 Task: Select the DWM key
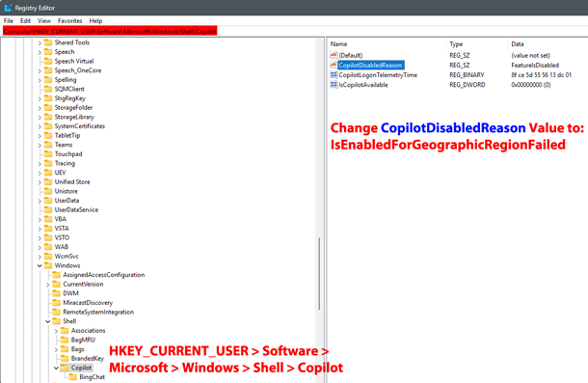(70, 293)
